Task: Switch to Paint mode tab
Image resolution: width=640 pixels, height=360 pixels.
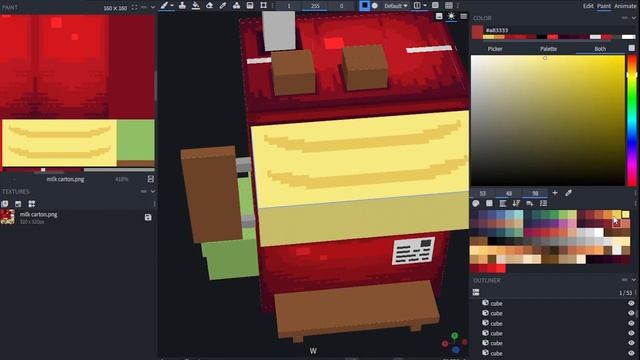Action: (x=604, y=6)
